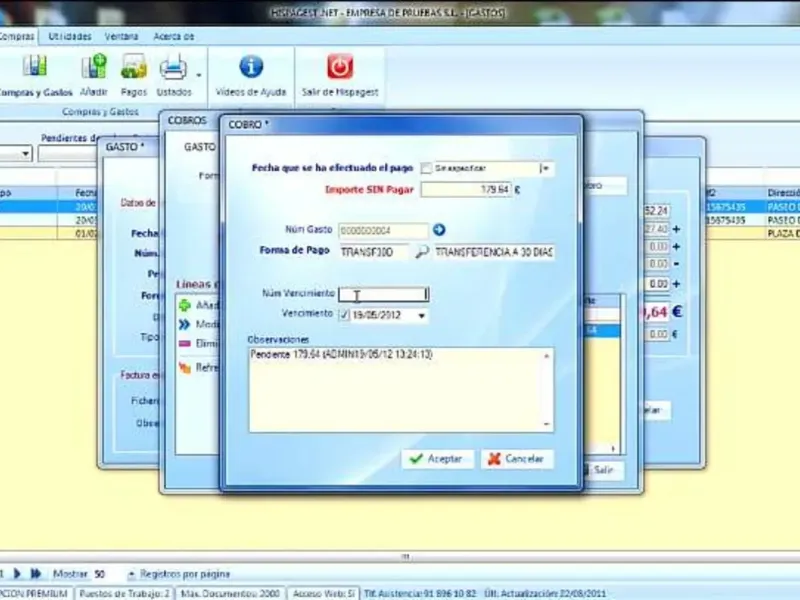Click Dirección column header in grid
The height and width of the screenshot is (600, 800).
[x=783, y=193]
